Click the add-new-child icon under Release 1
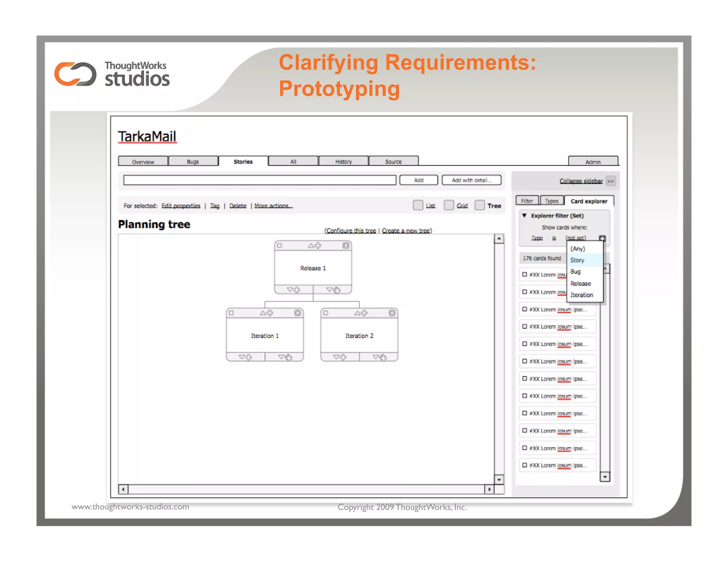Screen dimensions: 728x562 coord(294,290)
